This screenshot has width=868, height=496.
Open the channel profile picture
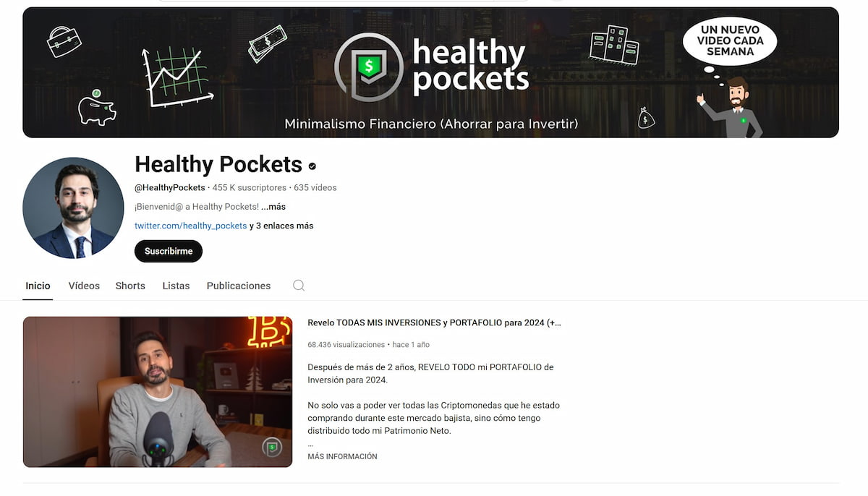(73, 208)
